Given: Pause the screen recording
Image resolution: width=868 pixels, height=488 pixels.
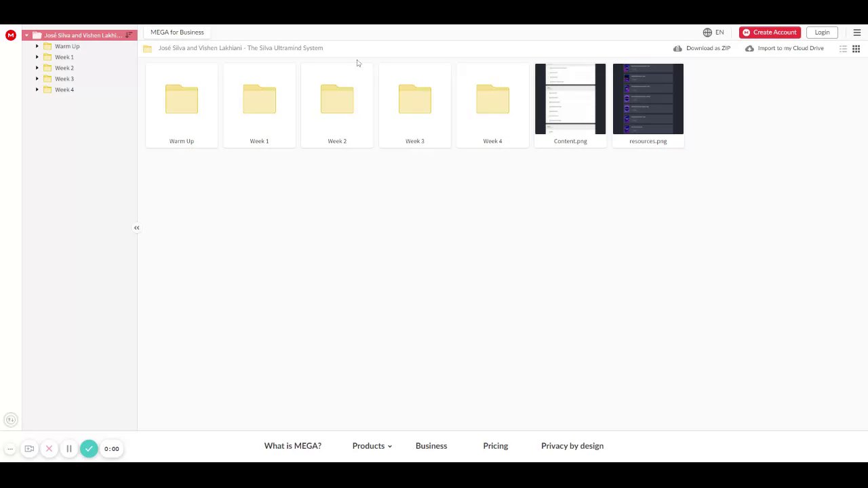Looking at the screenshot, I should point(68,449).
